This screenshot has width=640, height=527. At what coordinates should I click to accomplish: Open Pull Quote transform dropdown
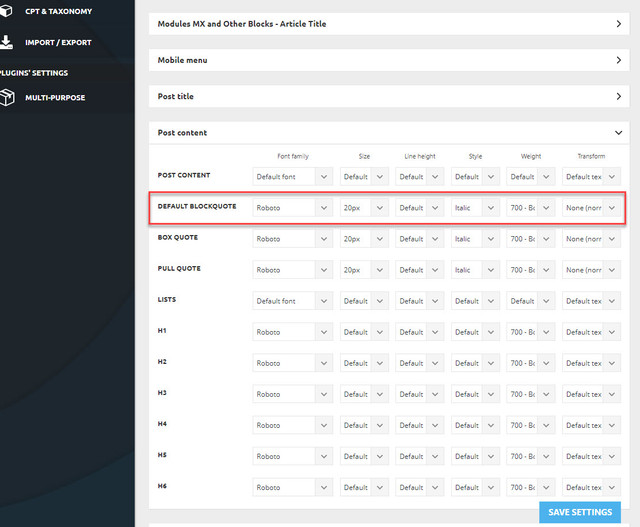coord(591,270)
